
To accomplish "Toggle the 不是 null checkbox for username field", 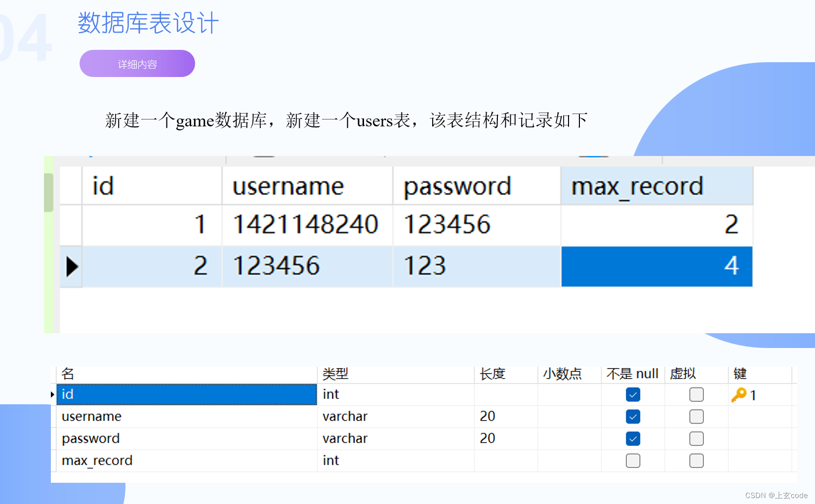I will pyautogui.click(x=633, y=417).
